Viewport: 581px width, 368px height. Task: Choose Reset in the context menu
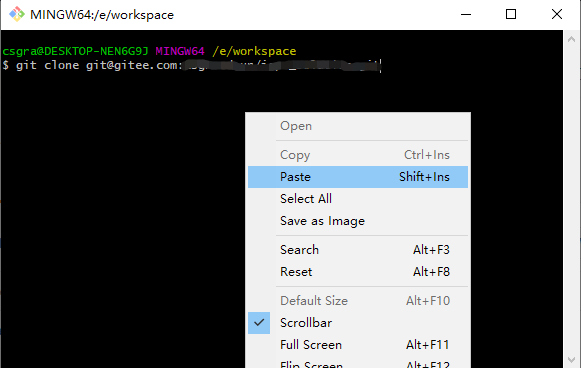[x=358, y=272]
